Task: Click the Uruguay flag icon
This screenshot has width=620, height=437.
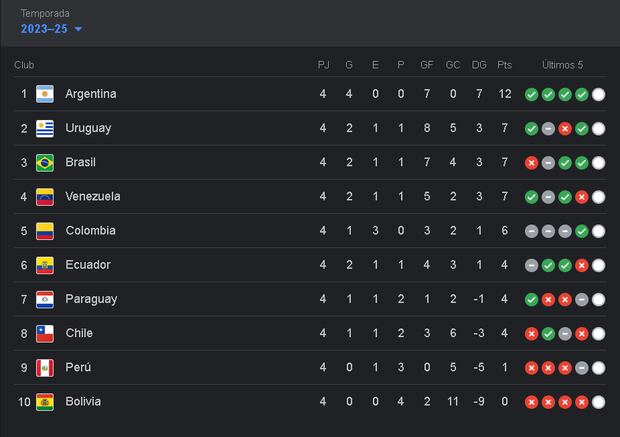Action: 44,128
